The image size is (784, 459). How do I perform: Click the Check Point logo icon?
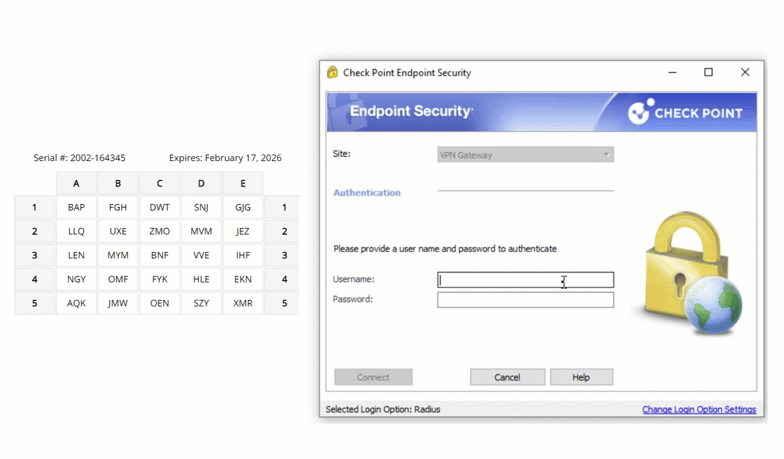640,112
